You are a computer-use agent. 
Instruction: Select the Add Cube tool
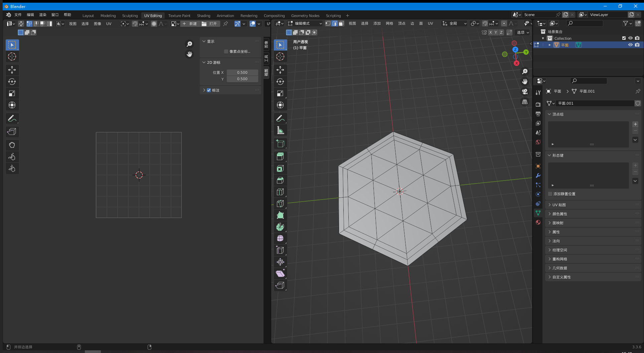click(280, 144)
